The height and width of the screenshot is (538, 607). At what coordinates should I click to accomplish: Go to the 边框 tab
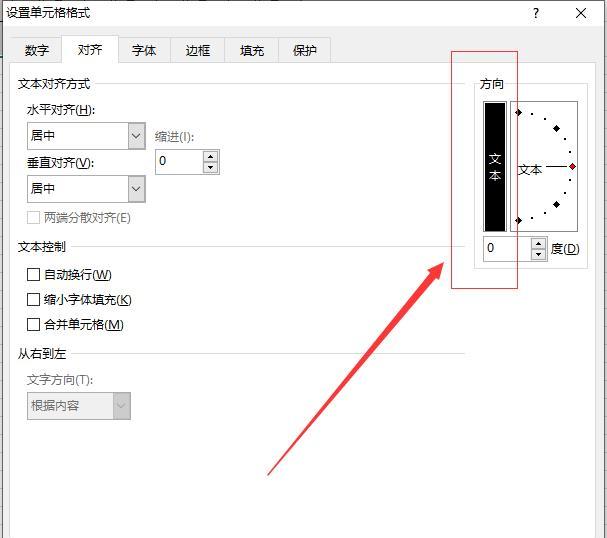[198, 50]
